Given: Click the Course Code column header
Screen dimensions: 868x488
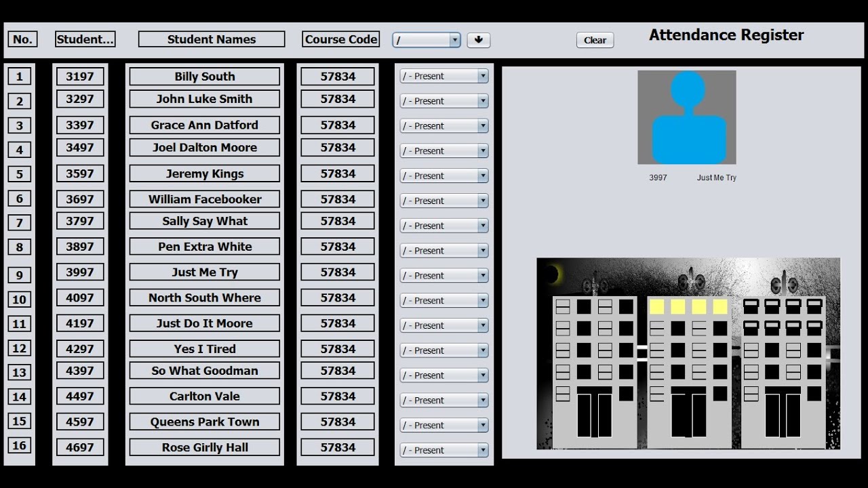Looking at the screenshot, I should pyautogui.click(x=340, y=39).
